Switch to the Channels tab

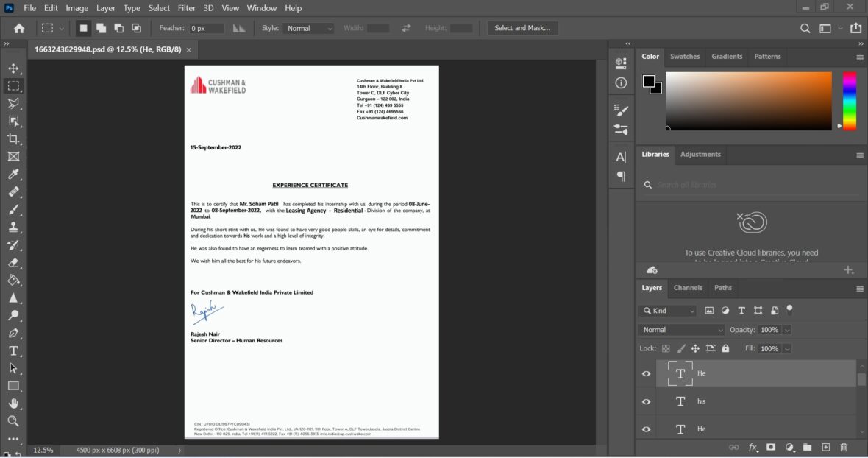688,288
